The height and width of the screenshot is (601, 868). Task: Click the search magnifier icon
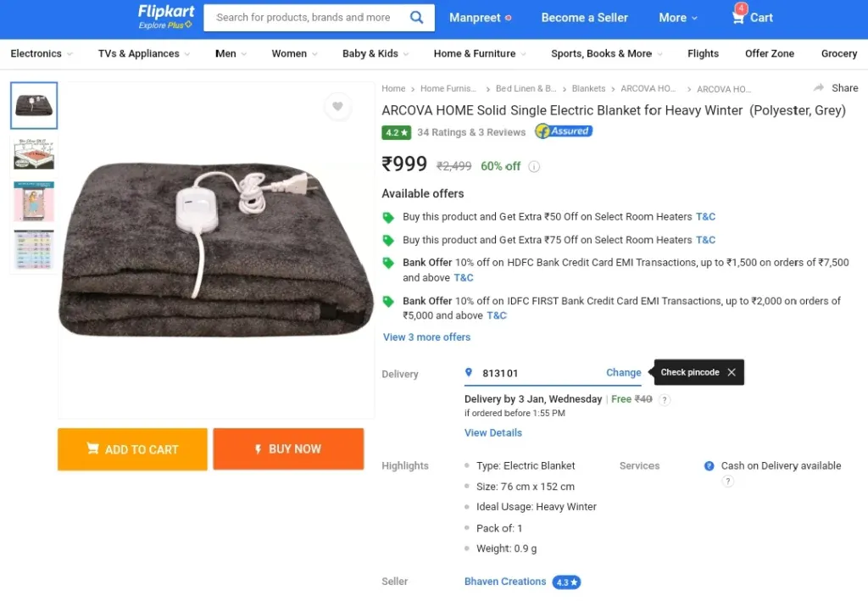pyautogui.click(x=416, y=17)
